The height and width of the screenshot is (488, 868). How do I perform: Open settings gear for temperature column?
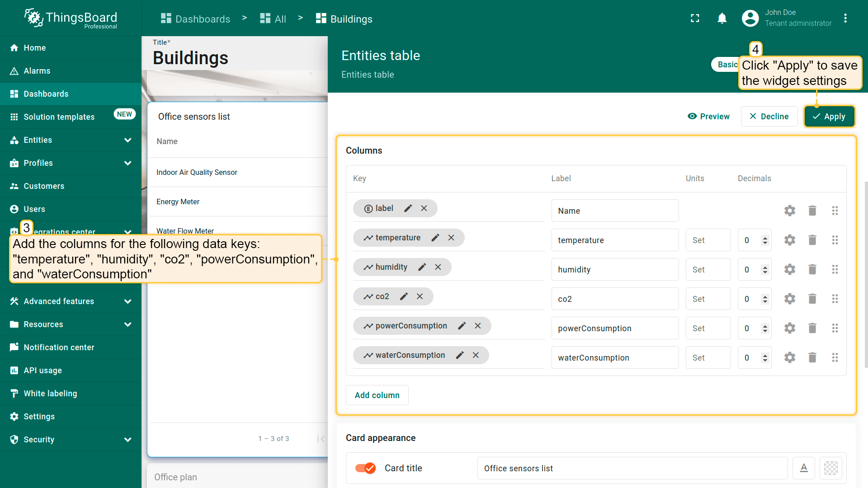[x=789, y=240]
